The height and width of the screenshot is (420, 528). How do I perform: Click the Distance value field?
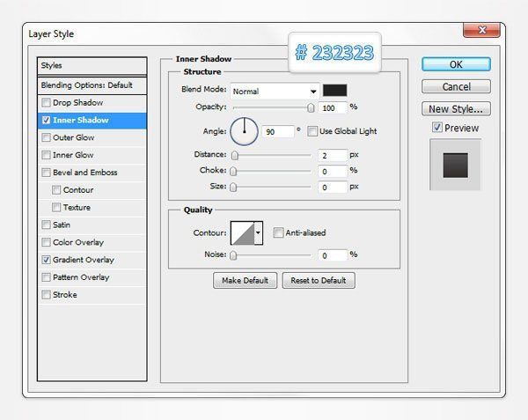(x=333, y=155)
